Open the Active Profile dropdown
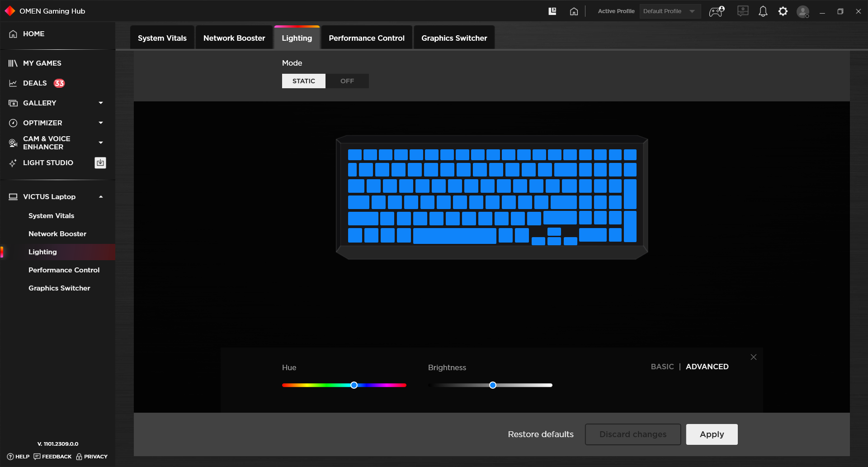The width and height of the screenshot is (868, 467). 670,11
